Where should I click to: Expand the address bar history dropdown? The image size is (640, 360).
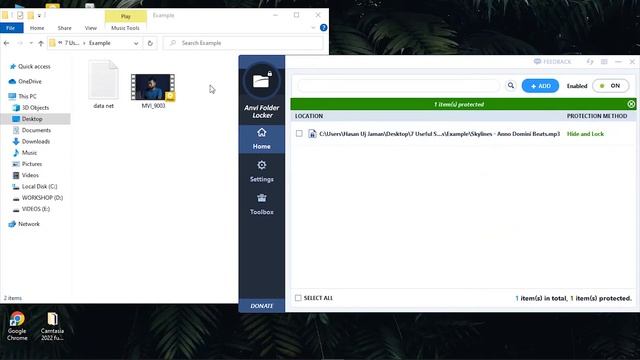(136, 43)
